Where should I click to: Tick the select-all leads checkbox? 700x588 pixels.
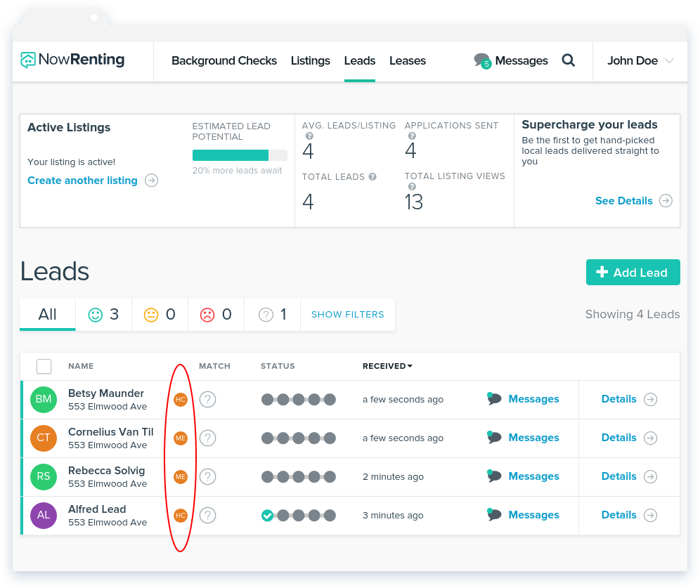[44, 366]
